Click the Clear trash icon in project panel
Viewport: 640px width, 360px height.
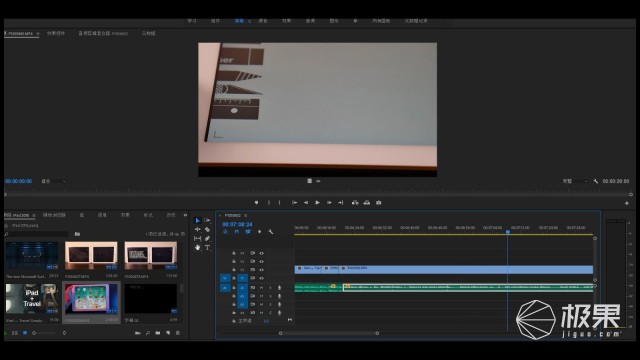[x=178, y=333]
